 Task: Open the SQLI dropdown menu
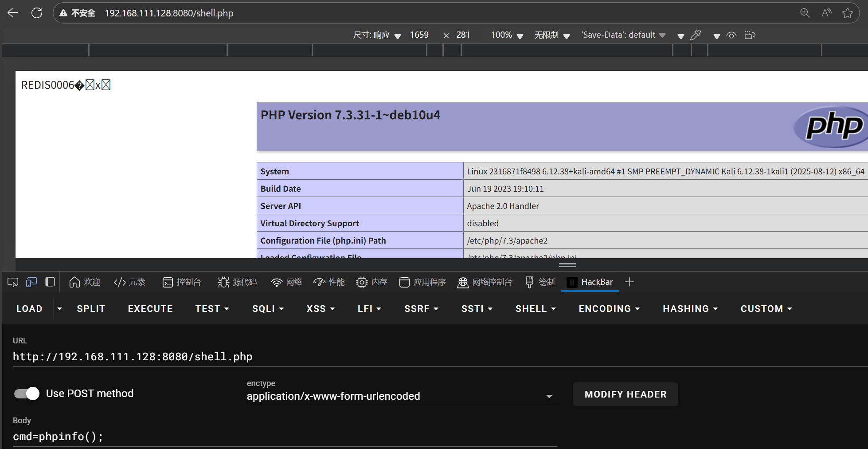click(268, 309)
